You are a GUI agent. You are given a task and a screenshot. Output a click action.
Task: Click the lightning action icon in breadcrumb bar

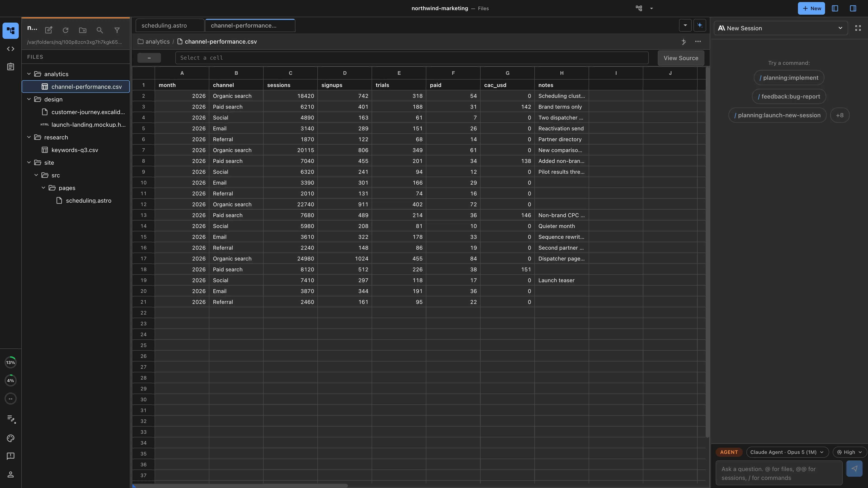click(x=684, y=41)
